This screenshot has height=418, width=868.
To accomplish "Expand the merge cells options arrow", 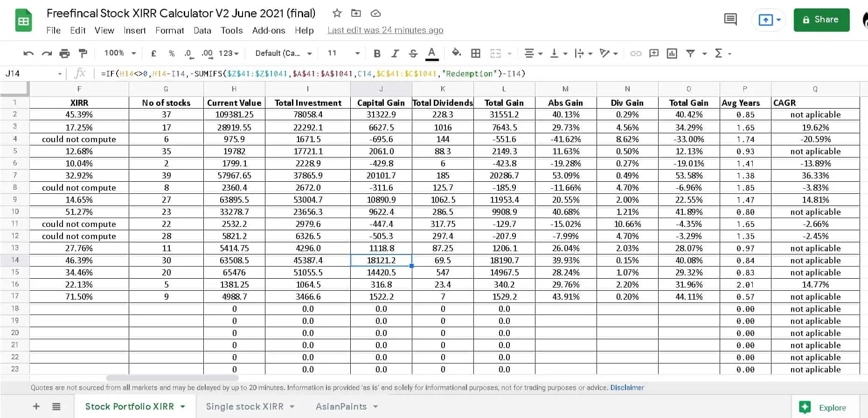I will pyautogui.click(x=509, y=54).
